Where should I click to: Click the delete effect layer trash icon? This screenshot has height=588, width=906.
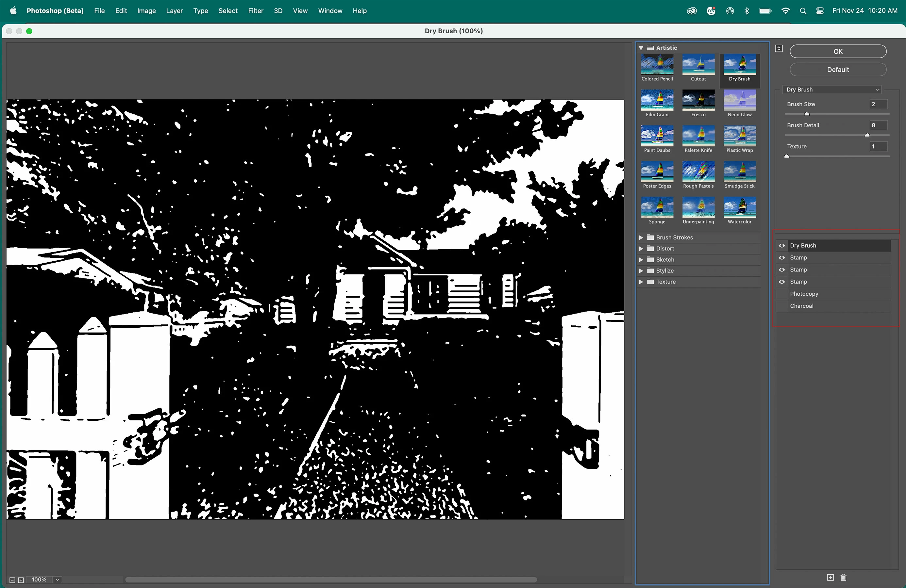pyautogui.click(x=844, y=577)
